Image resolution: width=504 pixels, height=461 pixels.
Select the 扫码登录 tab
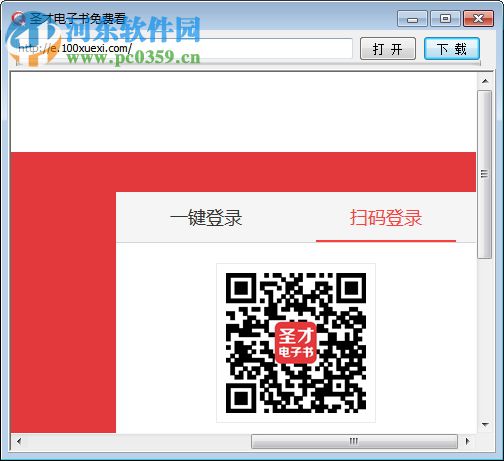point(386,218)
